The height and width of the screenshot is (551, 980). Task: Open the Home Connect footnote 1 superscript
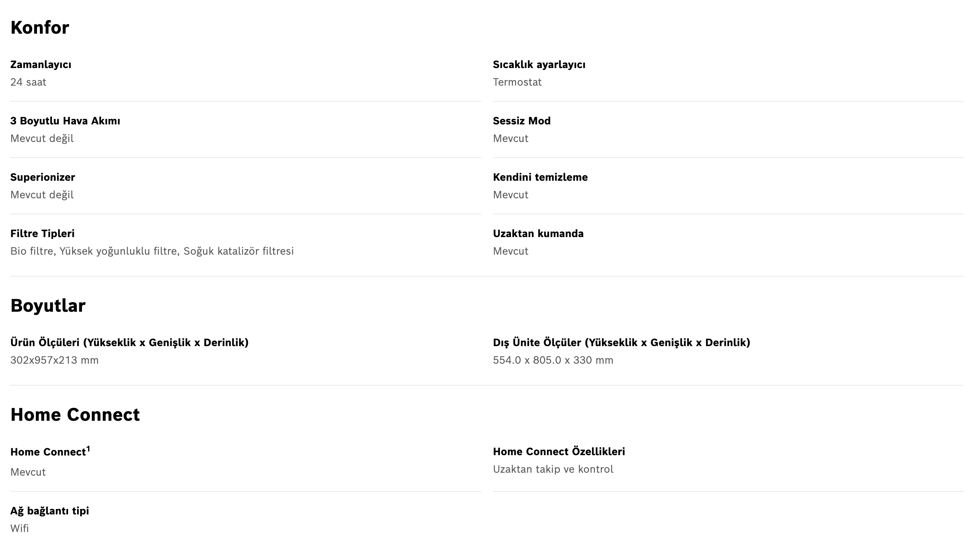pos(88,449)
